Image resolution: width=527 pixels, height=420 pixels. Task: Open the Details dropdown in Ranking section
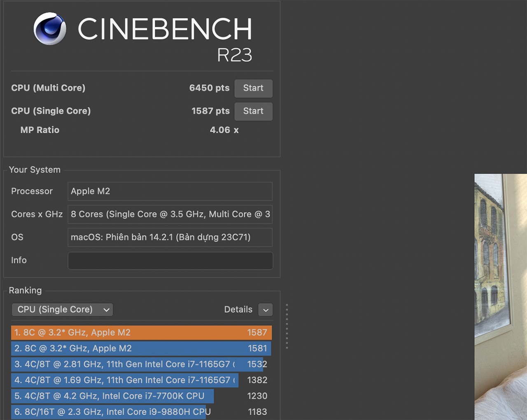pyautogui.click(x=265, y=310)
